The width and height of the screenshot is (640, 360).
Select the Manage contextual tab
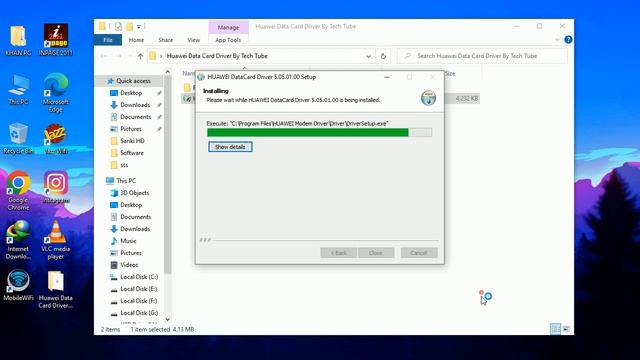coord(228,27)
